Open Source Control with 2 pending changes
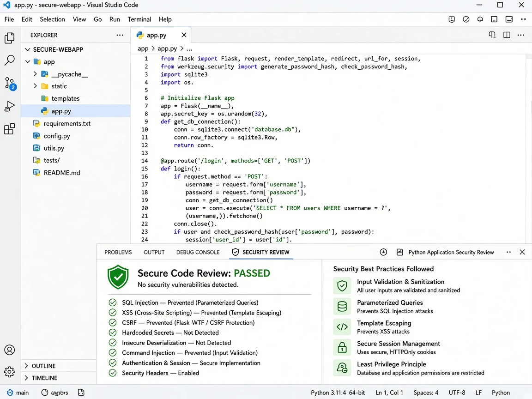The height and width of the screenshot is (399, 532). [10, 84]
